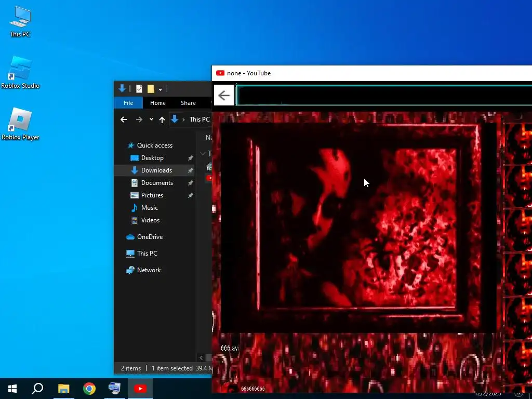Click This PC in the address breadcrumb
The image size is (532, 399).
point(199,119)
